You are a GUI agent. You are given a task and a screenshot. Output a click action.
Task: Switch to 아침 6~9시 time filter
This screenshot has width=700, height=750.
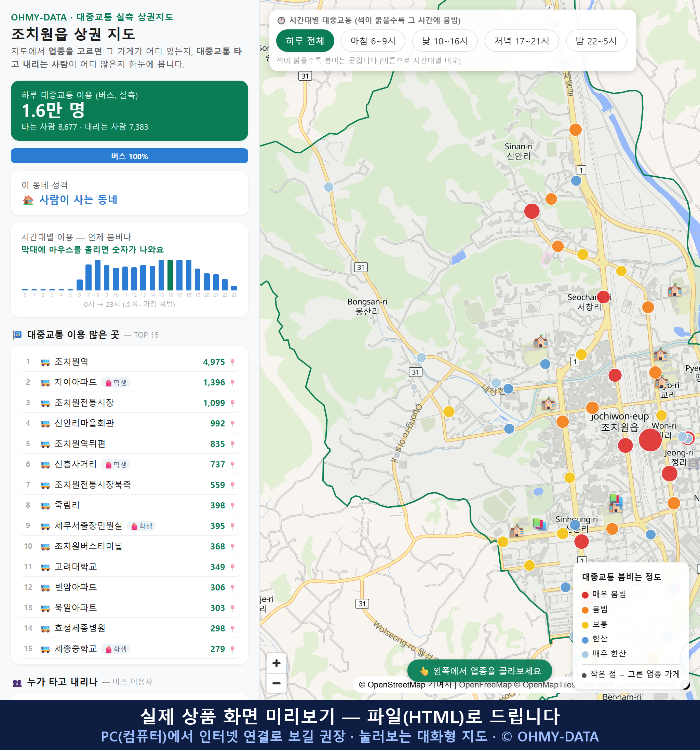[x=373, y=41]
